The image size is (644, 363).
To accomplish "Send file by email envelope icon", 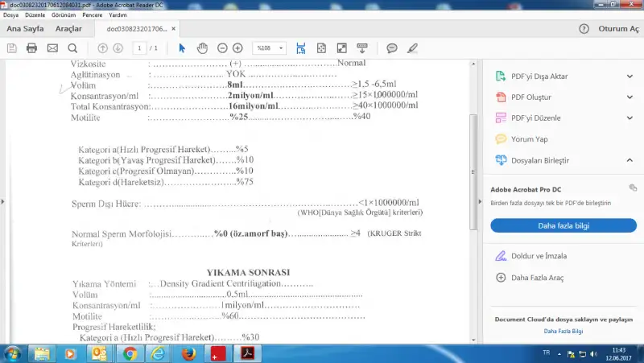I will 52,48.
